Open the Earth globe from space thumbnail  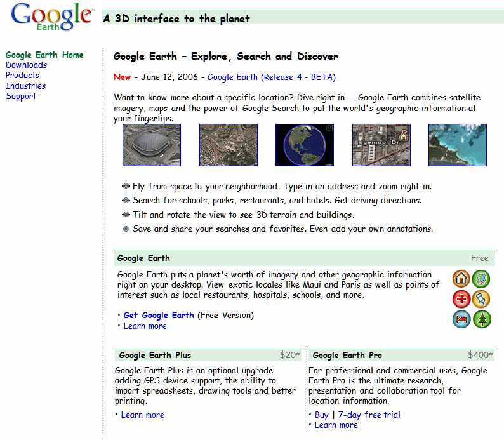pos(305,145)
